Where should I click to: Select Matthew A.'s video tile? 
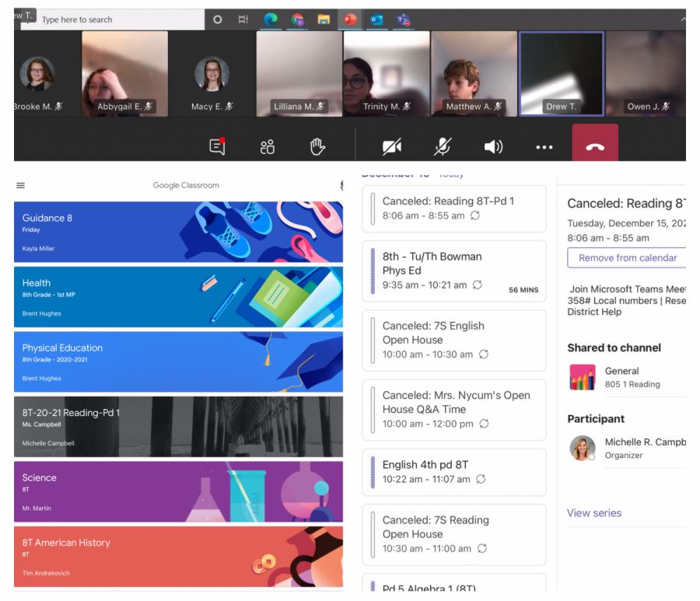coord(474,74)
